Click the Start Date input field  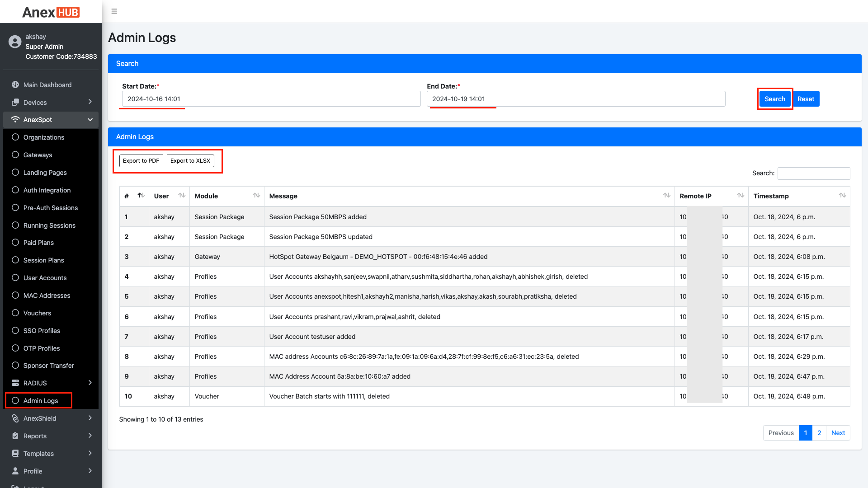[271, 99]
